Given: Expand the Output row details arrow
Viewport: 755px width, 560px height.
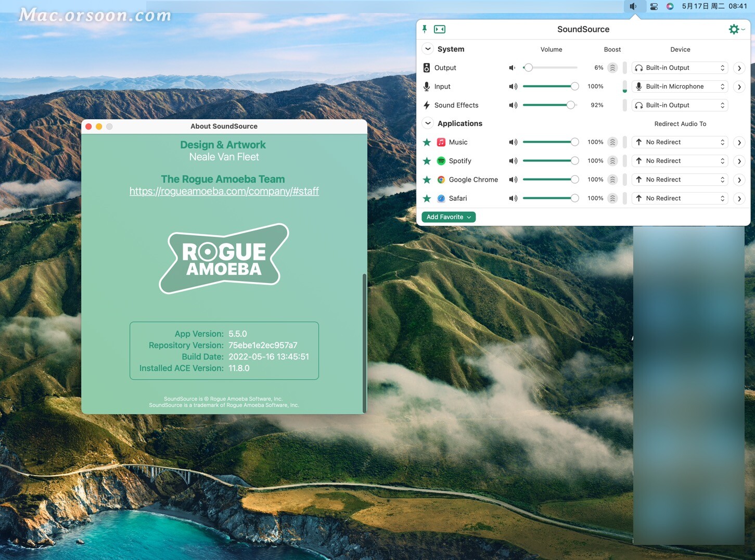Looking at the screenshot, I should click(739, 68).
